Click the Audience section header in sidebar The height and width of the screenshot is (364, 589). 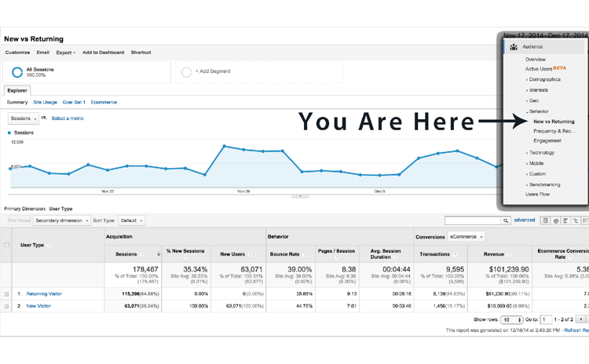click(x=544, y=47)
